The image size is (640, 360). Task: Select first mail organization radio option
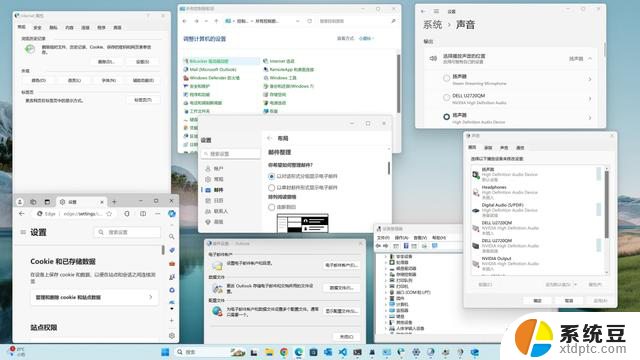271,176
